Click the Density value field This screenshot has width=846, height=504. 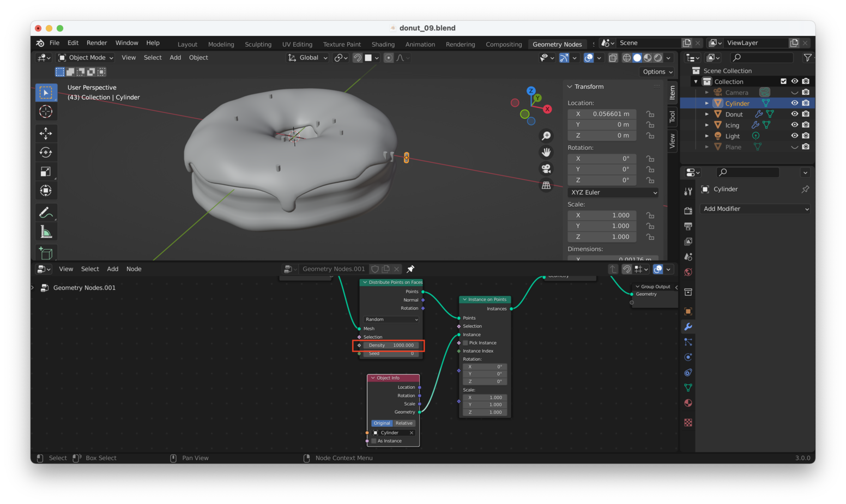[x=391, y=345]
